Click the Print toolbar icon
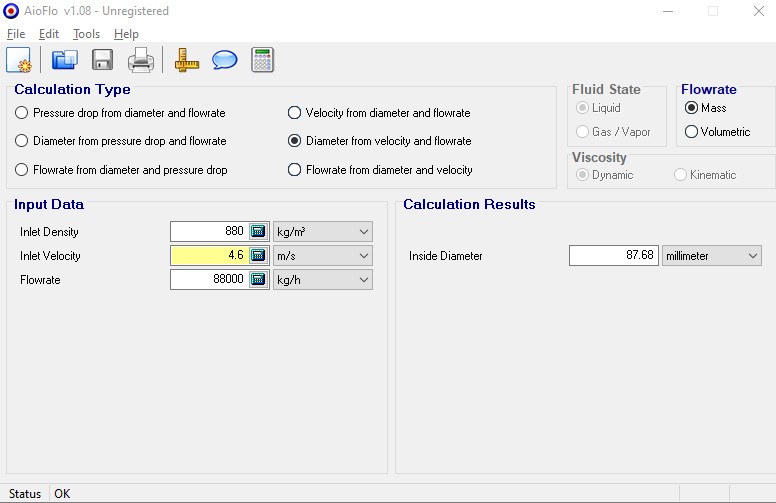Screen dimensions: 776x503 tap(141, 60)
